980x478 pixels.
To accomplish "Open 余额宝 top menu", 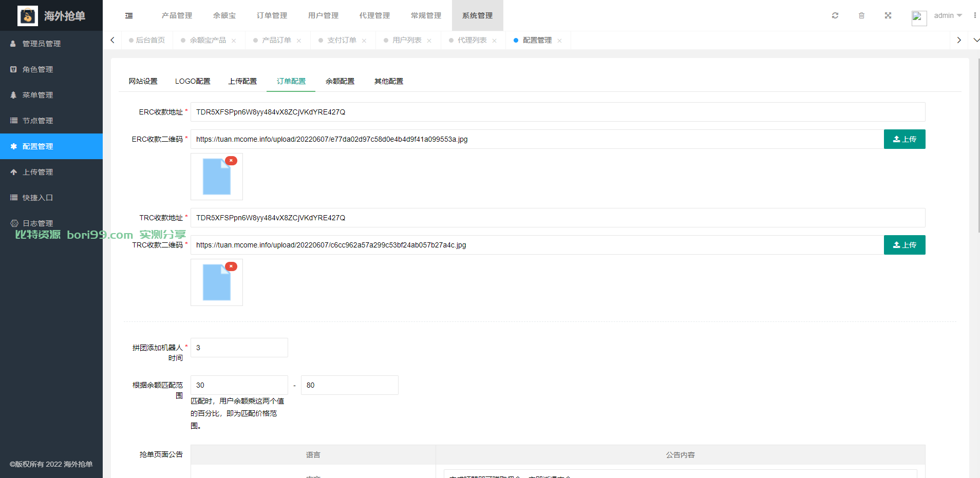I will (224, 15).
